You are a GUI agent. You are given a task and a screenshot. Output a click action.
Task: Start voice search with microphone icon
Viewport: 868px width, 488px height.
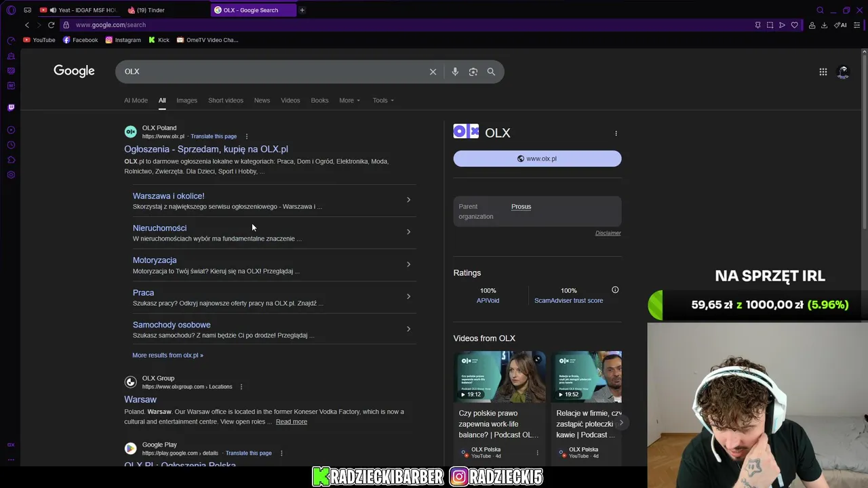[x=455, y=72]
